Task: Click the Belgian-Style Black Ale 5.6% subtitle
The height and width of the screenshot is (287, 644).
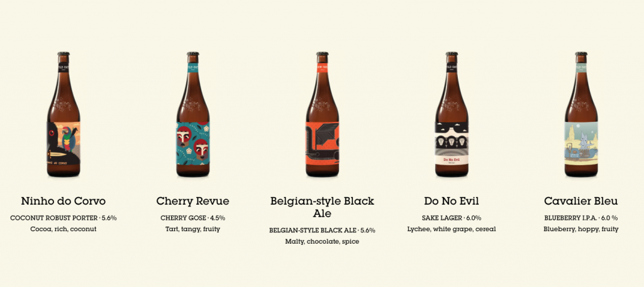Action: (x=322, y=230)
